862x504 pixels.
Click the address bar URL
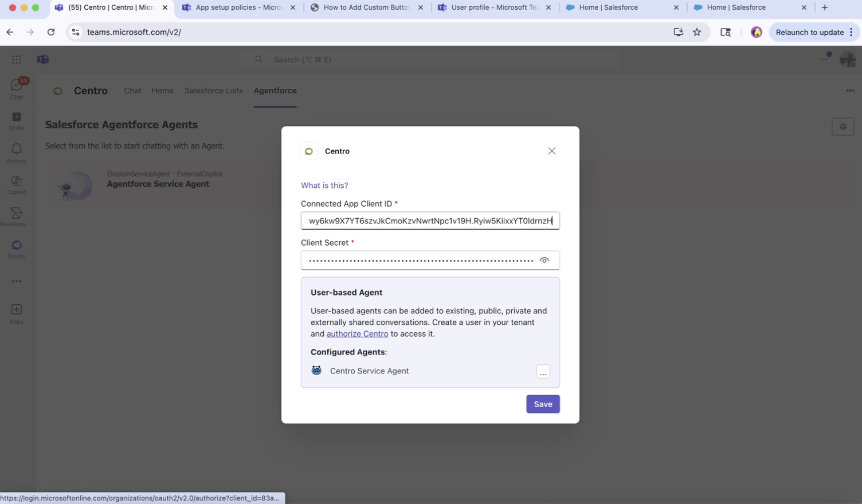[x=134, y=32]
